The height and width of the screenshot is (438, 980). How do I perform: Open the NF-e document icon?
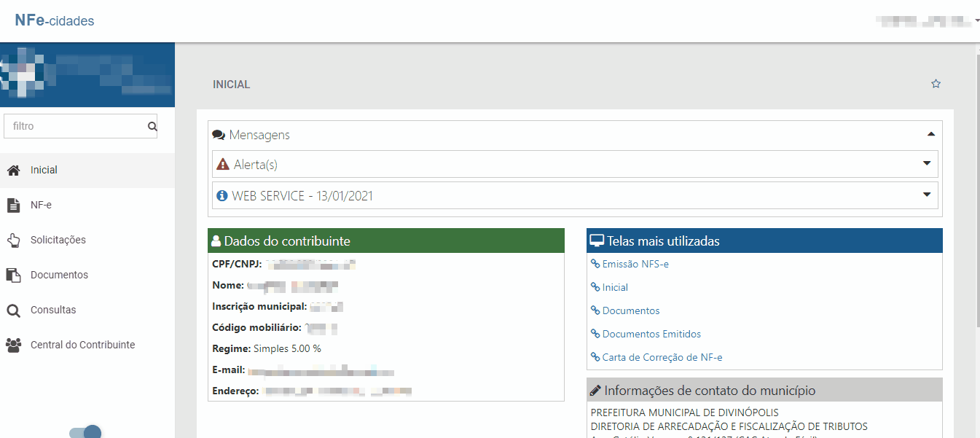pos(12,204)
